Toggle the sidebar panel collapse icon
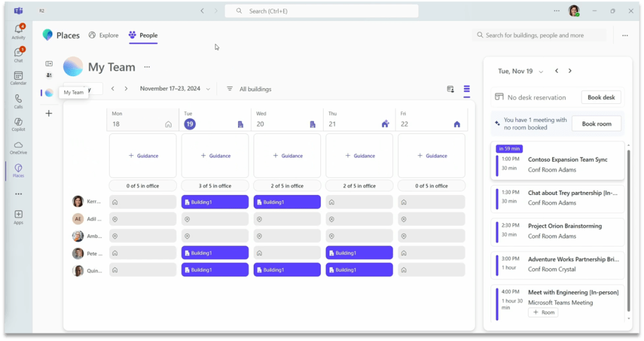This screenshot has width=644, height=341. (x=49, y=64)
